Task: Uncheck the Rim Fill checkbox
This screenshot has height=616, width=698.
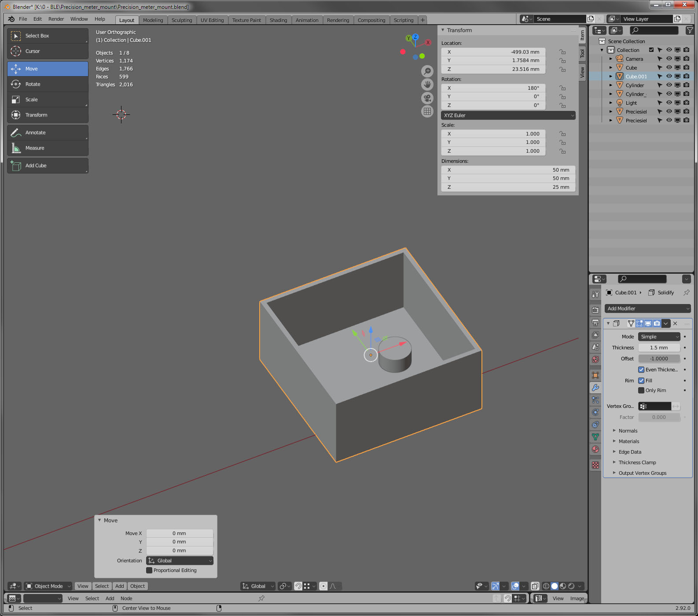Action: pyautogui.click(x=641, y=381)
